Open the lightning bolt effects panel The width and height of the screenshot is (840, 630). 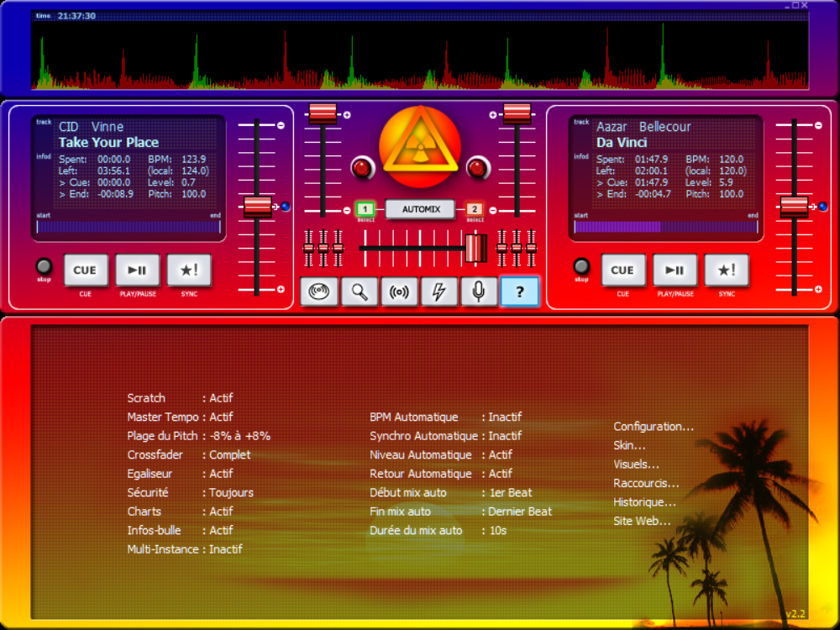pos(438,291)
